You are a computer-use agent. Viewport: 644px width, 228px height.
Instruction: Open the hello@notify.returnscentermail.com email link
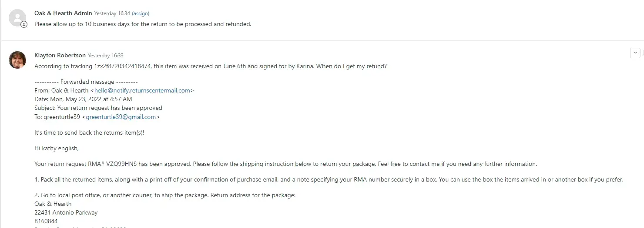point(142,91)
